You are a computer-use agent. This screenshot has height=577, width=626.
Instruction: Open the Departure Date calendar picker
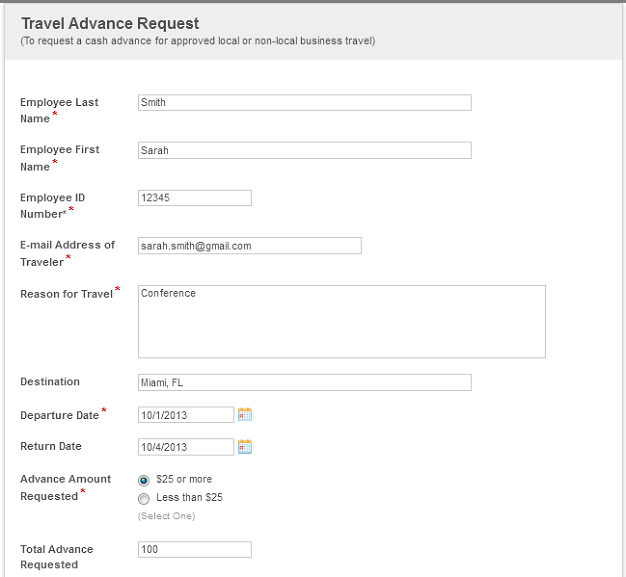(x=245, y=414)
